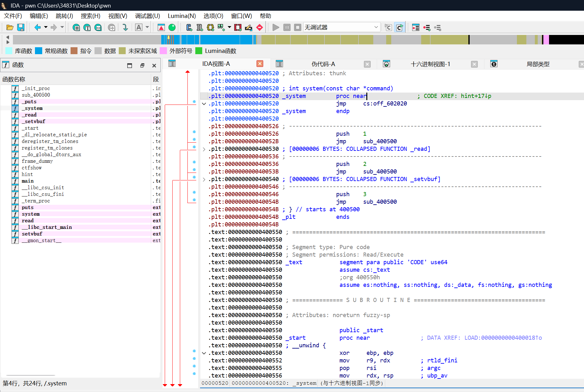
Task: Follow the sub_400500 jump target
Action: [x=380, y=141]
